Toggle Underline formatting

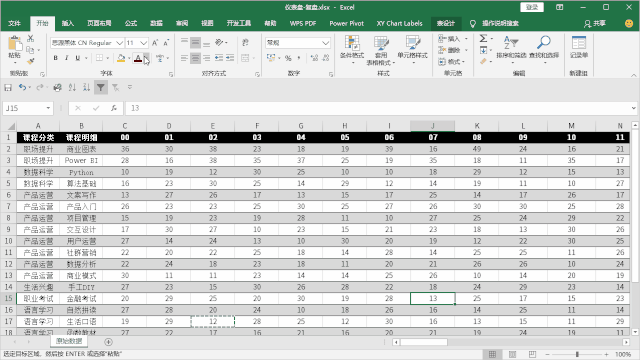tap(78, 58)
